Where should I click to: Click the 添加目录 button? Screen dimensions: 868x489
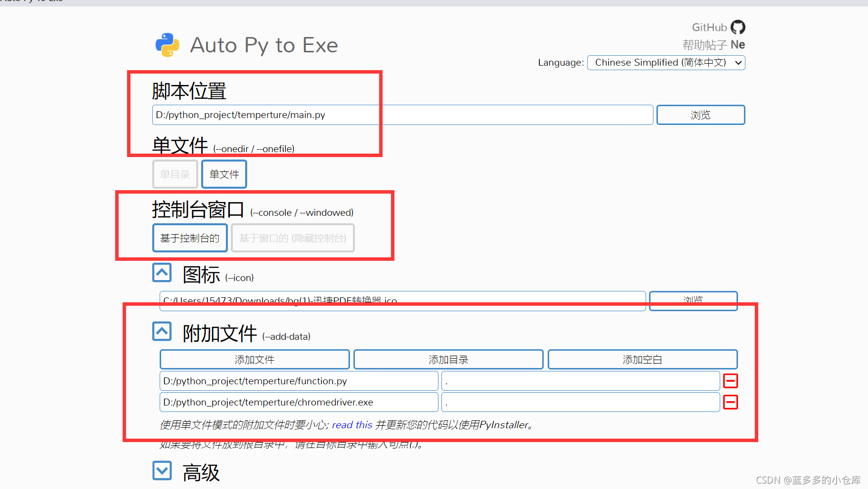tap(448, 360)
